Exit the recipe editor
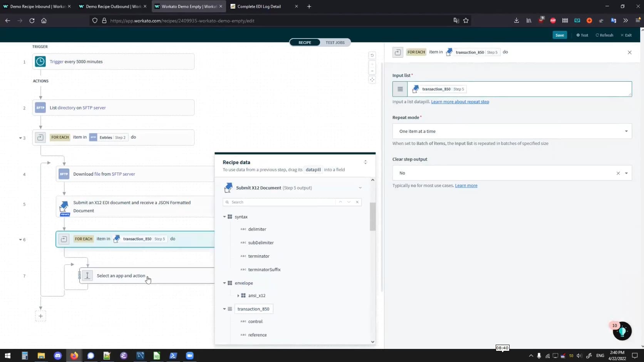644x362 pixels. tap(626, 35)
